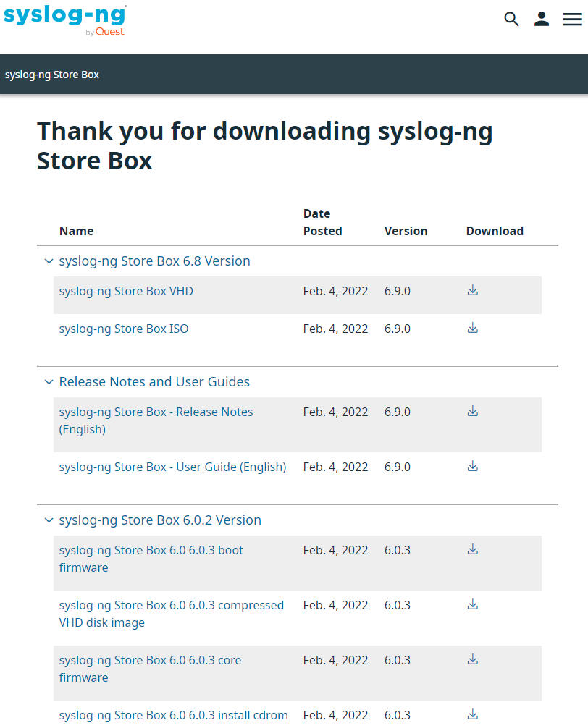588x728 pixels.
Task: Open the syslog-ng Store Box VHD link
Action: click(126, 291)
